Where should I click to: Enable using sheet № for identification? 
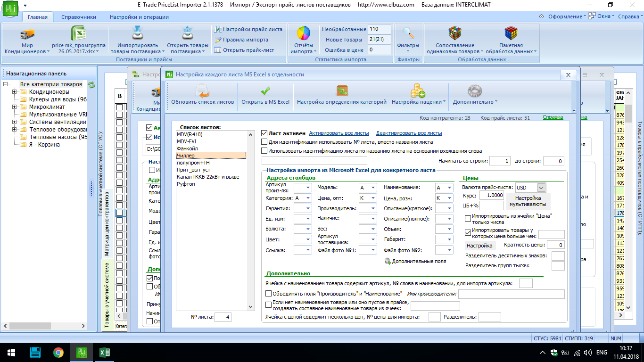click(264, 142)
